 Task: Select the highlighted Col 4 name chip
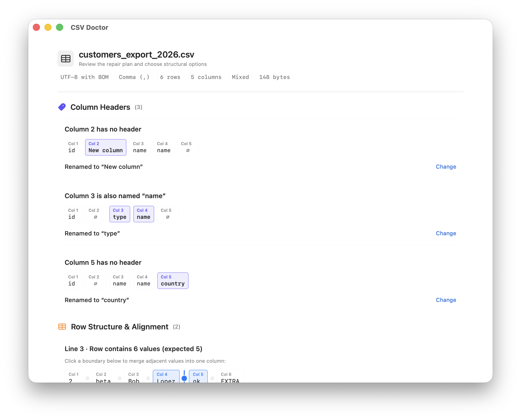click(x=144, y=214)
